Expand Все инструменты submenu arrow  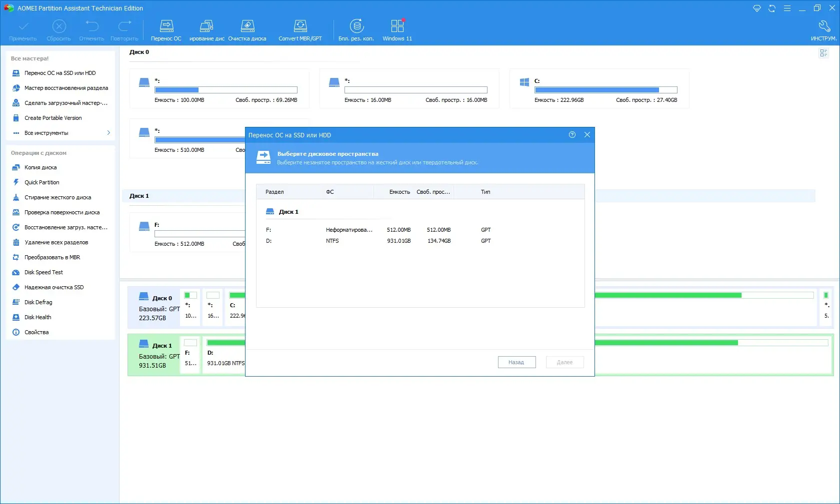click(108, 133)
